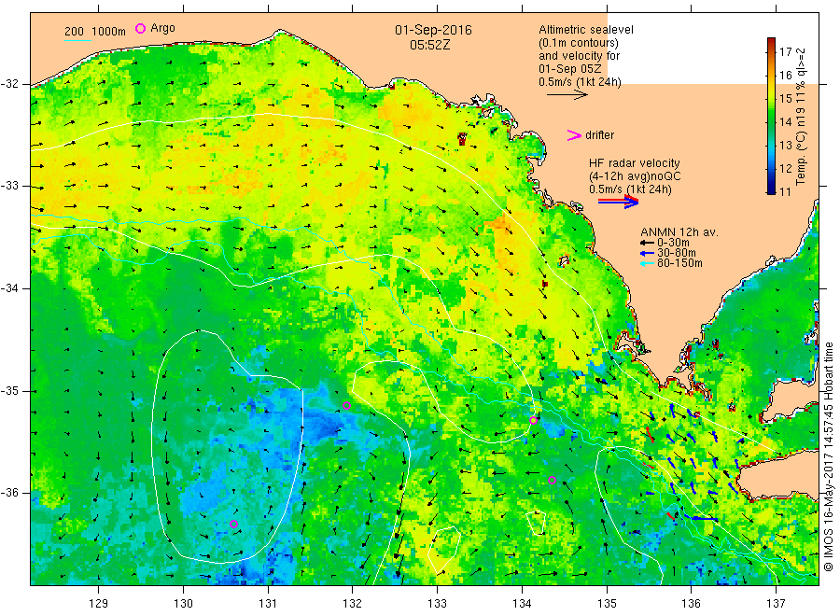Viewport: 840px width, 616px height.
Task: Click the 133 longitude axis label
Action: point(437,604)
